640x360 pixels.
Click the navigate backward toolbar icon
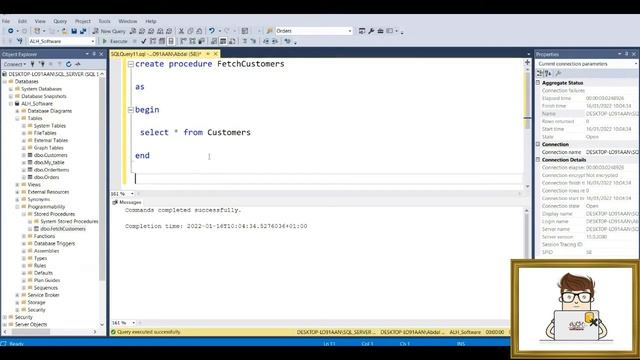coord(11,31)
